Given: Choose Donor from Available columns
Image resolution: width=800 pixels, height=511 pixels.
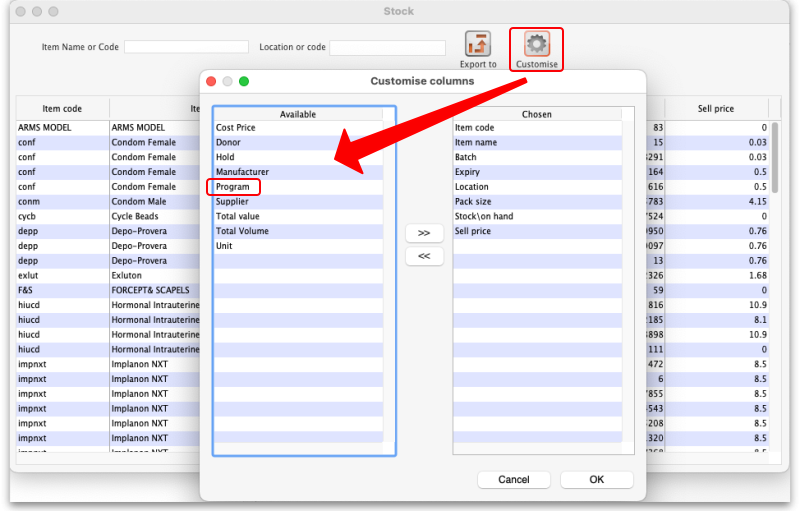Looking at the screenshot, I should click(x=228, y=143).
